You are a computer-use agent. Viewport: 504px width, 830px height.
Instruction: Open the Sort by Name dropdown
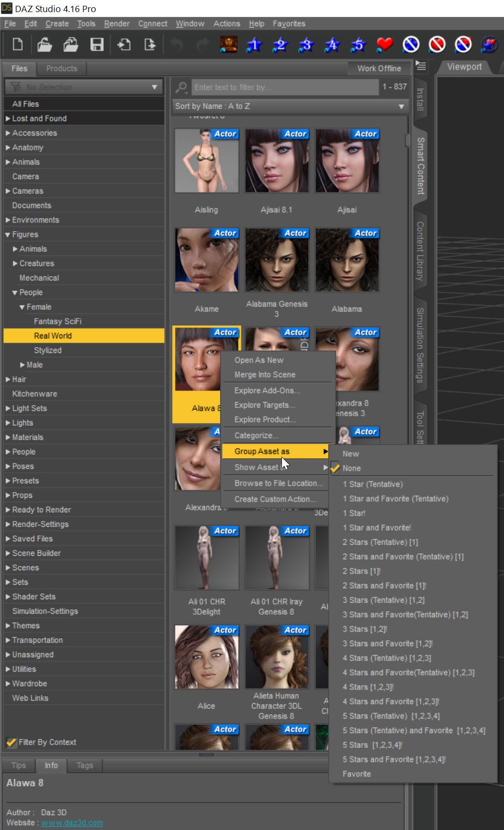pyautogui.click(x=291, y=106)
